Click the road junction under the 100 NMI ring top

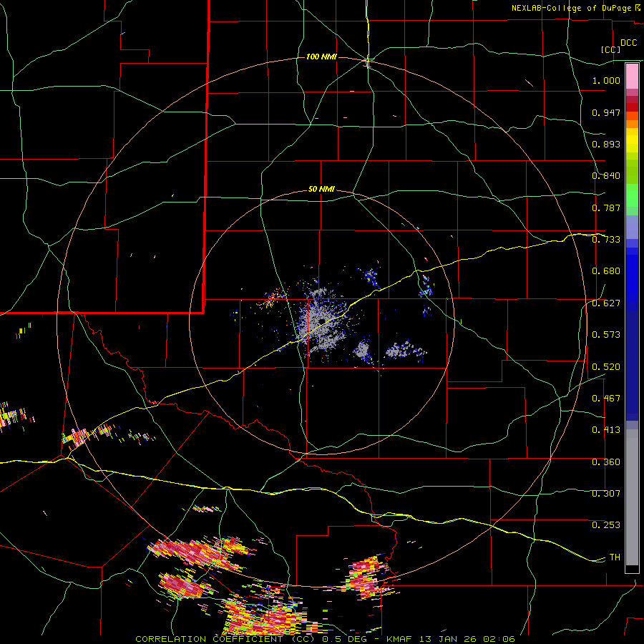click(x=368, y=61)
